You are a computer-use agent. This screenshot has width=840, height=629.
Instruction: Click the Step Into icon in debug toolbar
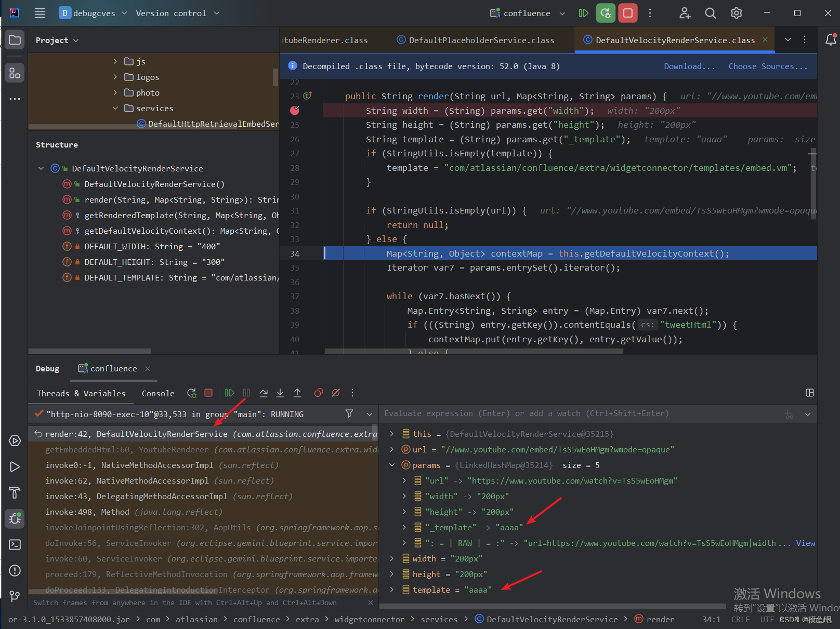280,393
